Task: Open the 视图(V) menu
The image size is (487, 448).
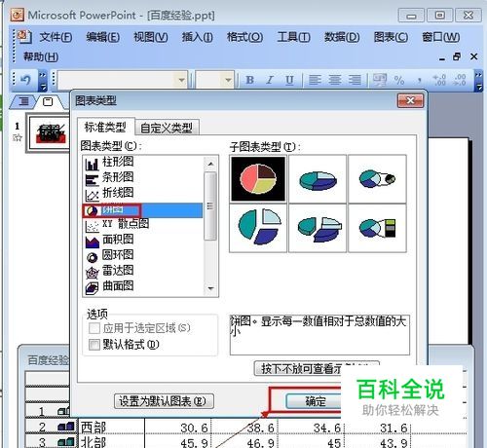Action: (151, 37)
